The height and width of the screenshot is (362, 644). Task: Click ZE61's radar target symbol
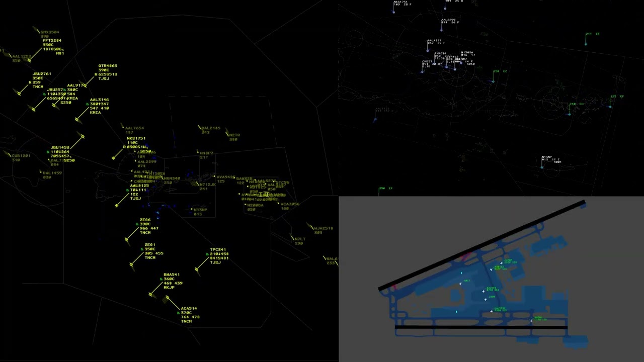coord(131,264)
